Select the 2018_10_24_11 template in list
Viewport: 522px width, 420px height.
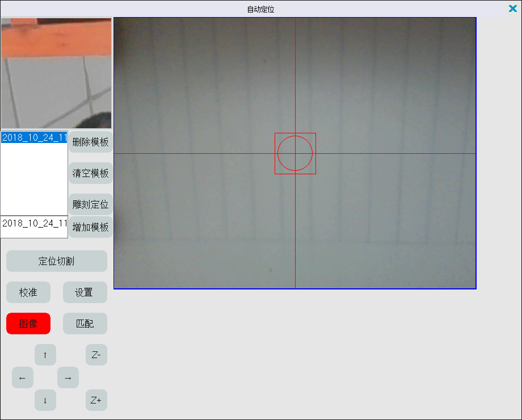point(34,138)
